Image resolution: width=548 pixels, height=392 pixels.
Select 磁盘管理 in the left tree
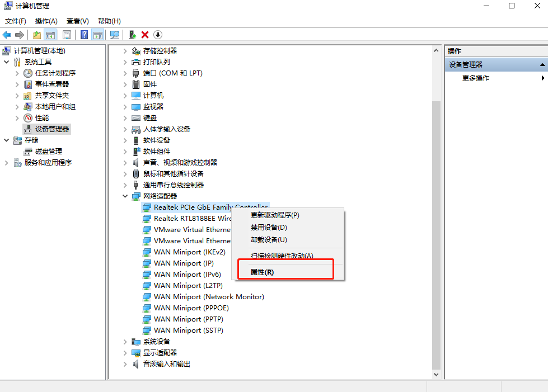[48, 152]
